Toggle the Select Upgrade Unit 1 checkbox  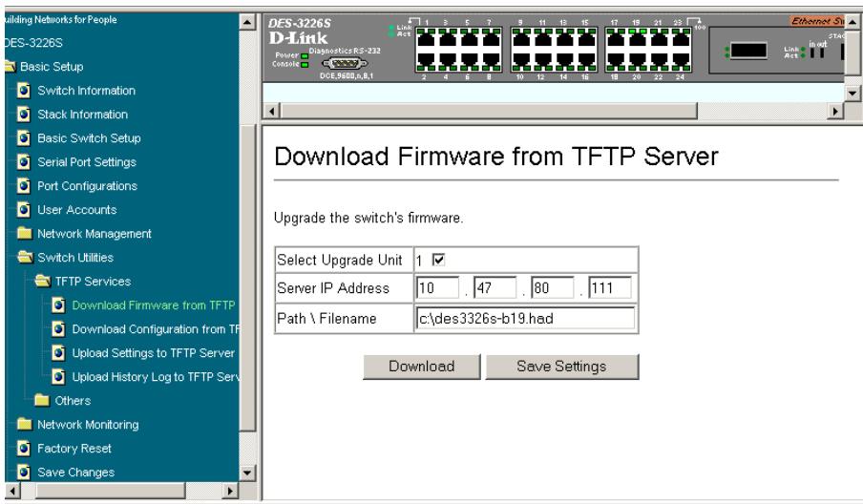coord(438,259)
